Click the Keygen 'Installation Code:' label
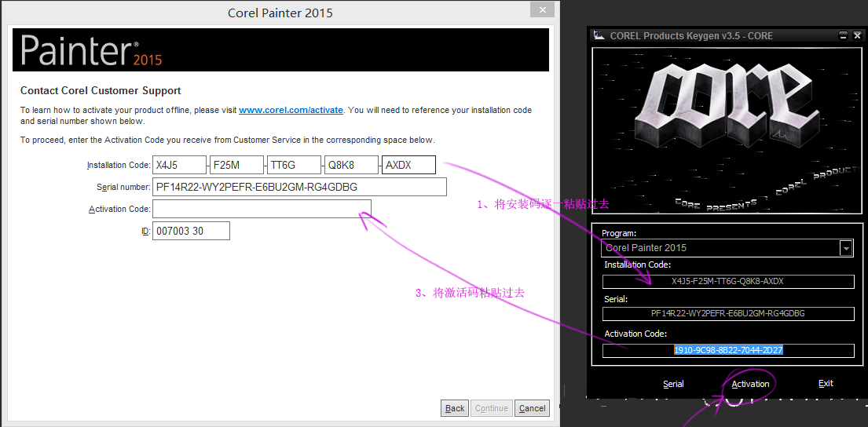 pos(637,265)
